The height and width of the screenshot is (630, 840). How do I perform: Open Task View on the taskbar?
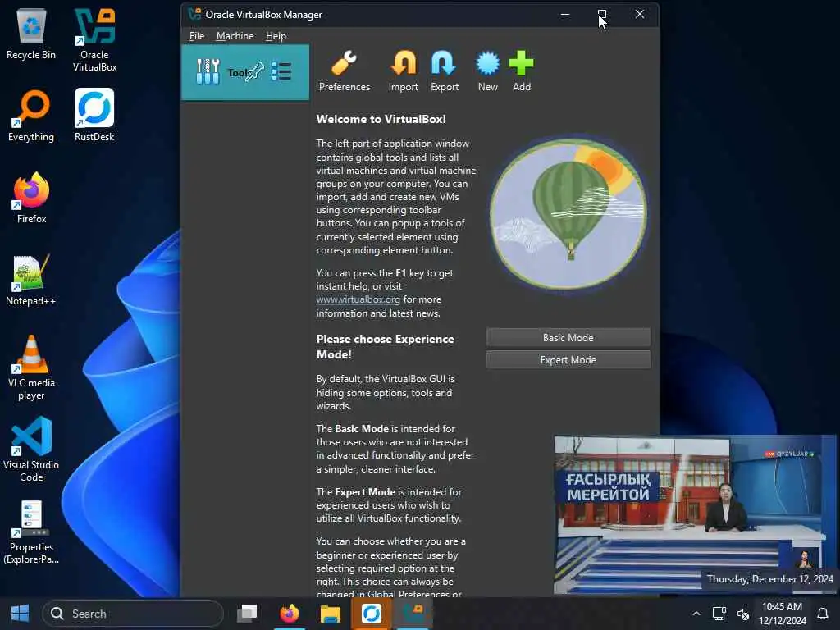pyautogui.click(x=248, y=614)
